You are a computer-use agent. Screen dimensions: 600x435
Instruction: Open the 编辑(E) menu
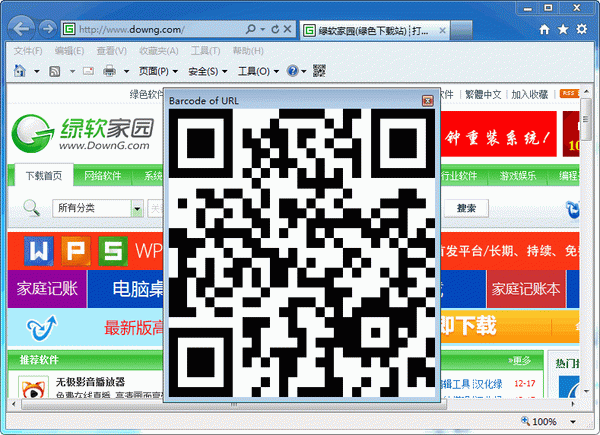tap(69, 51)
